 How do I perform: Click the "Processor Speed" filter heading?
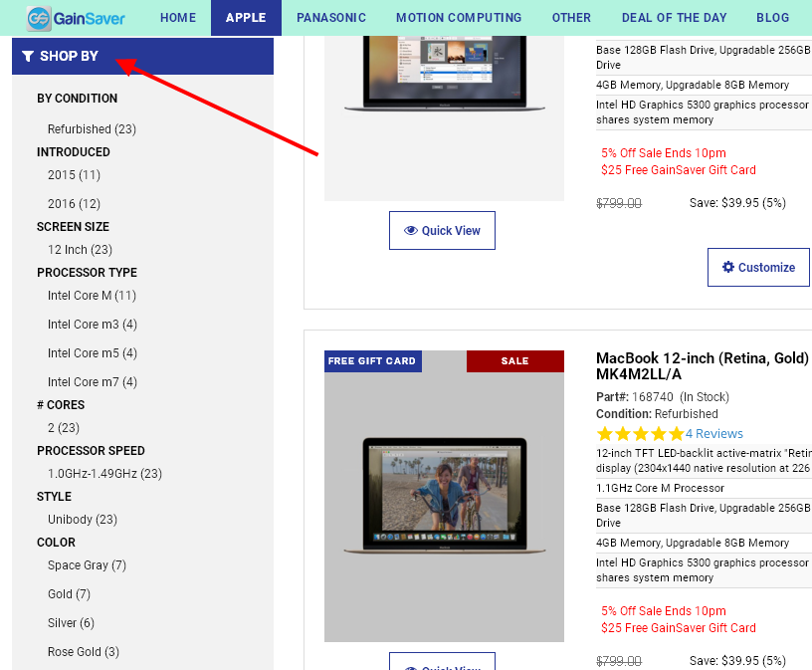click(x=91, y=451)
